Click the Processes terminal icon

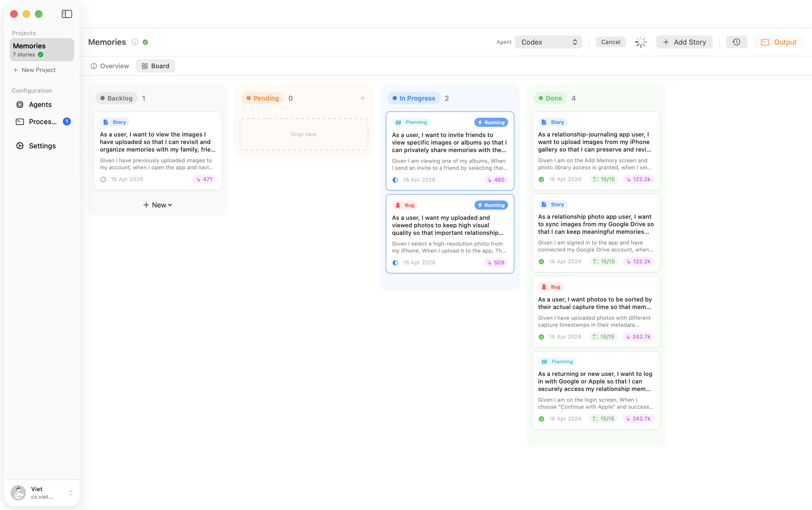tap(20, 121)
